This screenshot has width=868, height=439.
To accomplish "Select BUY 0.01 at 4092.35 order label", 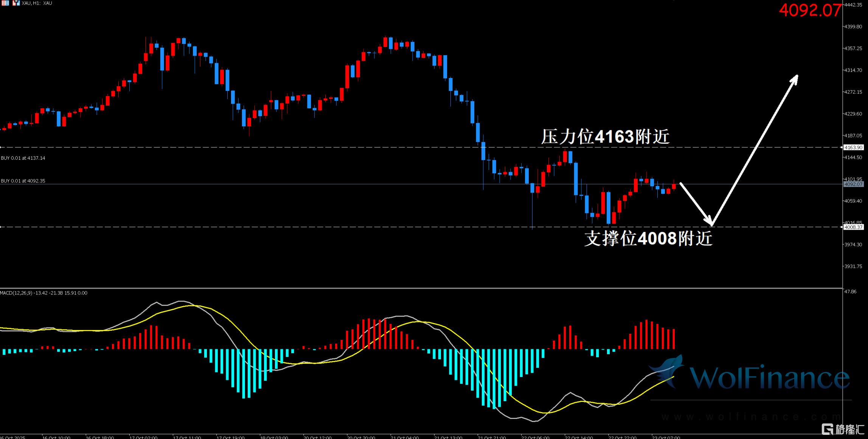I will 23,181.
